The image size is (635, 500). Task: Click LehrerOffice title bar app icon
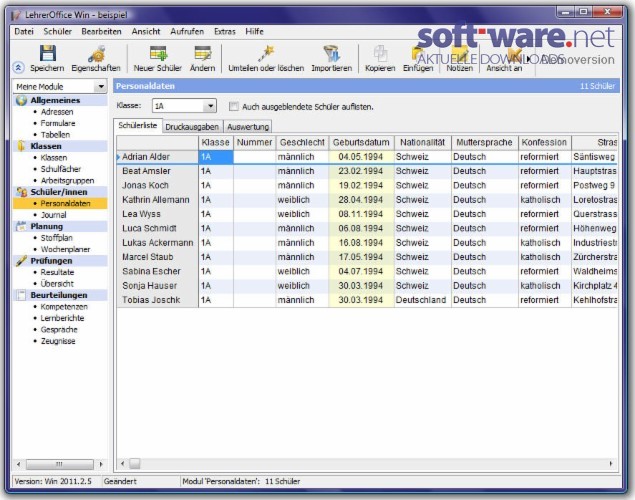click(x=16, y=15)
